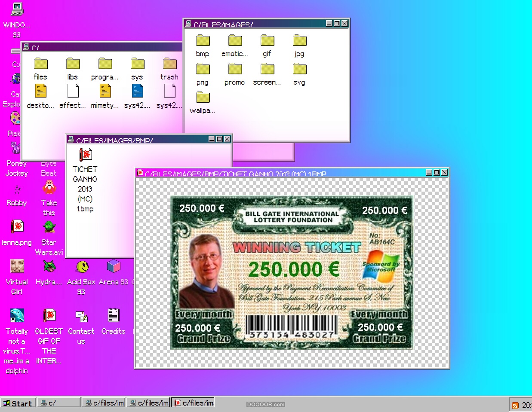Open the Contact us desktop icon
This screenshot has height=412, width=532.
coord(81,317)
